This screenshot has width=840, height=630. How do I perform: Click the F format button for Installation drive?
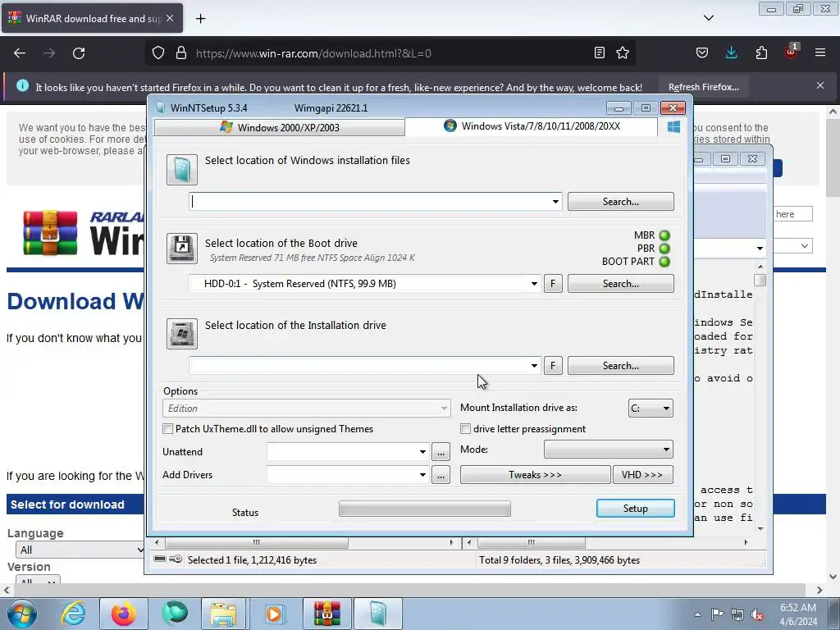(x=553, y=366)
